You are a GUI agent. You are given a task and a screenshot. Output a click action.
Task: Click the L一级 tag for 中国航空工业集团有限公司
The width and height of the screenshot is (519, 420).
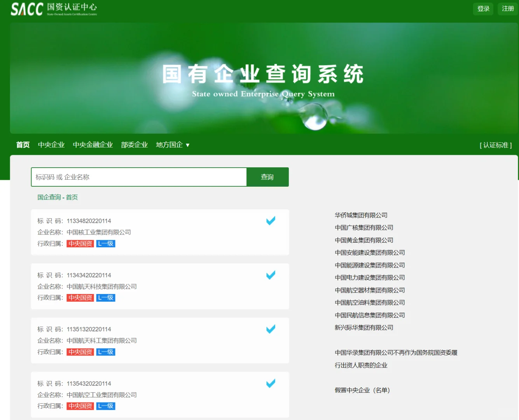click(106, 406)
